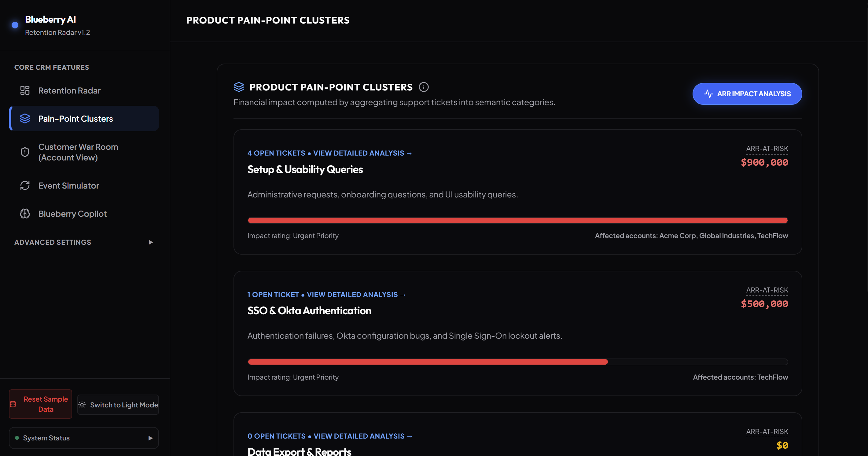
Task: Toggle Switch to Light Mode
Action: coord(118,405)
